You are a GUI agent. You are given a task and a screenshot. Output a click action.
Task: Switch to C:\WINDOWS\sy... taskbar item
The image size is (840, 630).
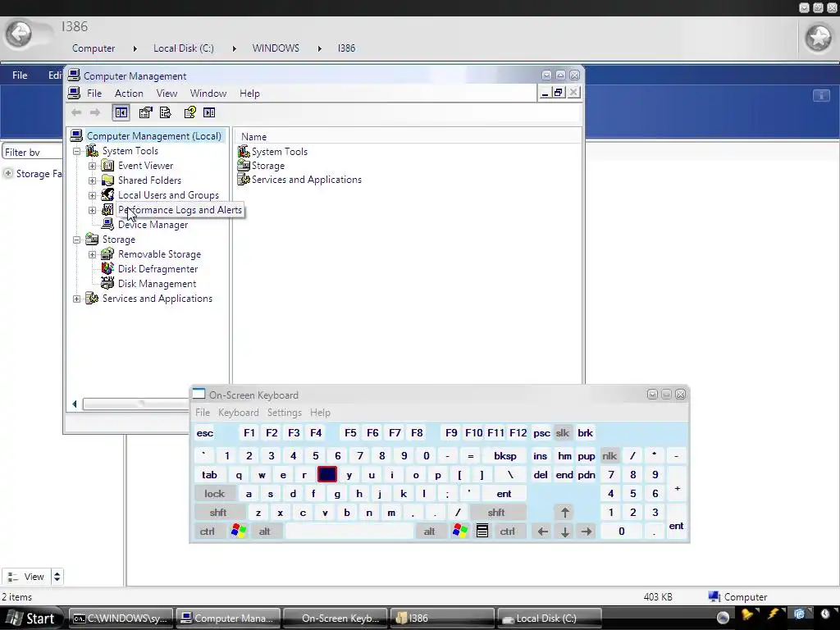tap(121, 619)
